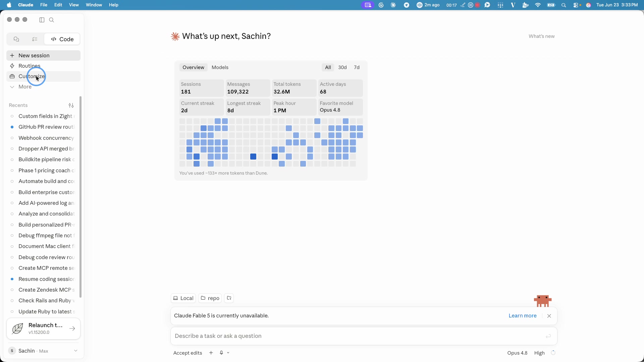Open Spotlight search in menu bar
The width and height of the screenshot is (644, 362).
[564, 5]
